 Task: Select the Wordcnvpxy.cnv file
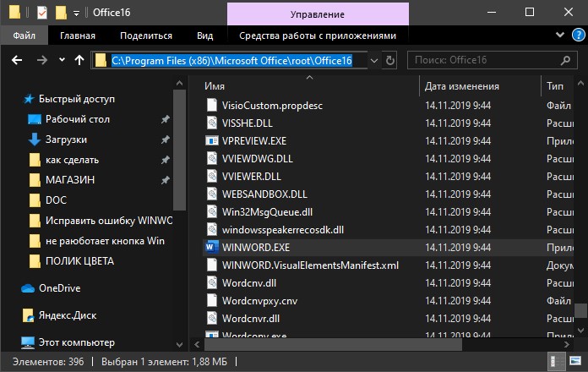pos(259,301)
